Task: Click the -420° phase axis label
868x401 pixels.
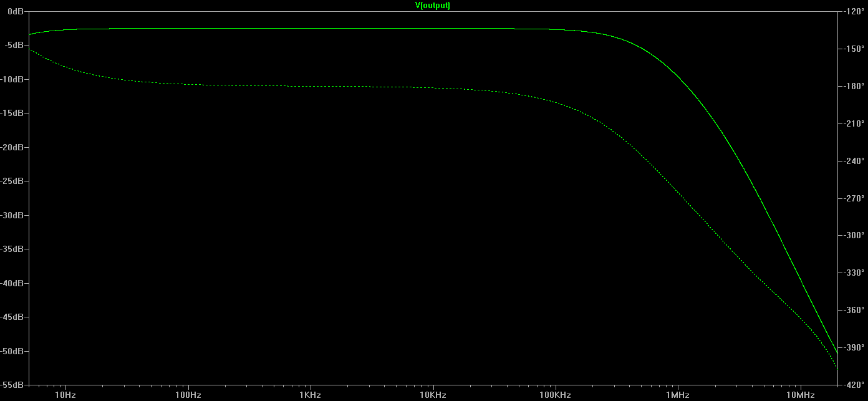Action: (x=853, y=385)
